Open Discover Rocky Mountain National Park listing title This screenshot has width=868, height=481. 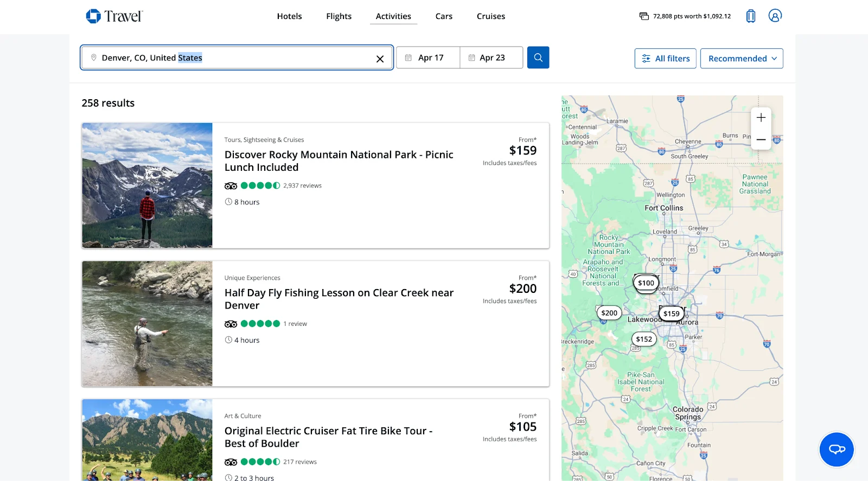339,161
